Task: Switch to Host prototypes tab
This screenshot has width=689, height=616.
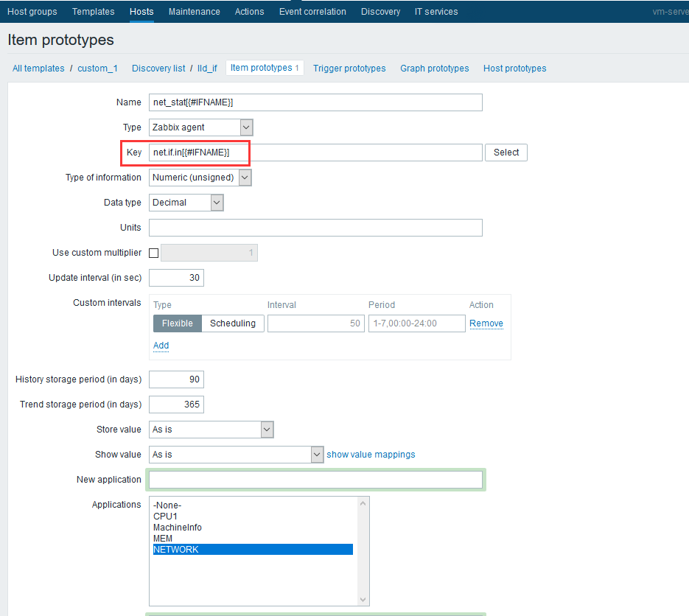Action: [514, 68]
